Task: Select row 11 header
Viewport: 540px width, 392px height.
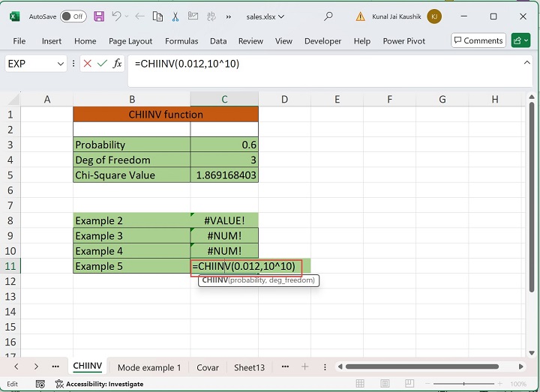Action: (10, 266)
